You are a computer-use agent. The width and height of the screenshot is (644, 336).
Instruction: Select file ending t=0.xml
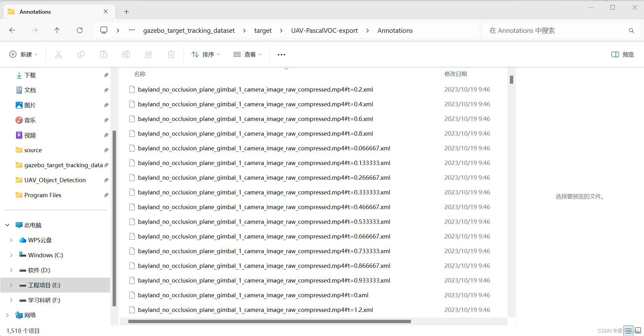[x=253, y=295]
